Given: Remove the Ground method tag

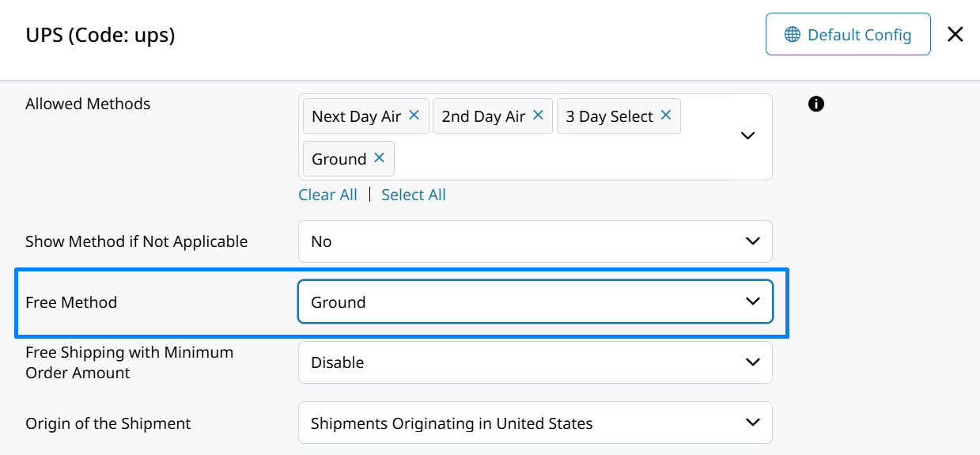Looking at the screenshot, I should [379, 158].
